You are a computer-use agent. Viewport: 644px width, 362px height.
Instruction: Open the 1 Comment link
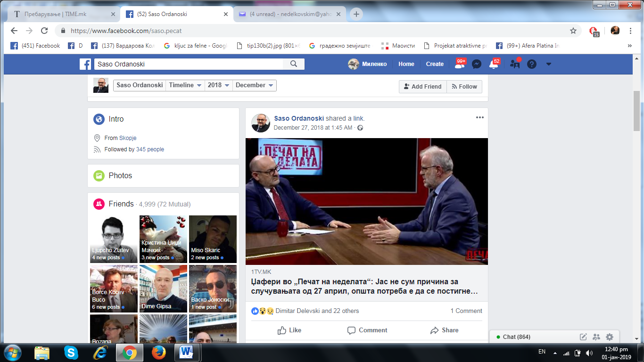[466, 311]
